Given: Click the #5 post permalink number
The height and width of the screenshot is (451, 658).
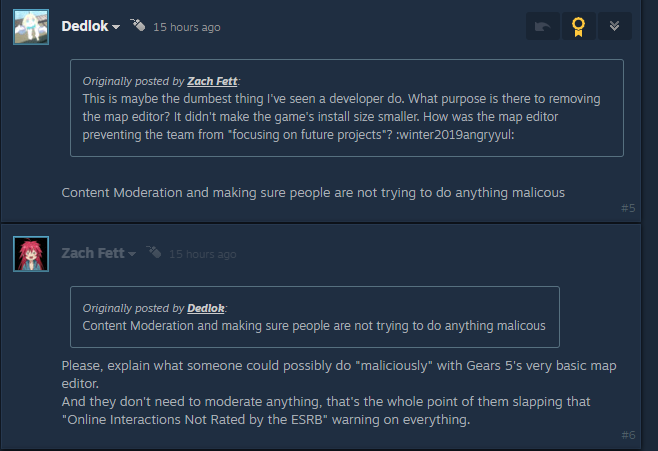Looking at the screenshot, I should tap(627, 208).
